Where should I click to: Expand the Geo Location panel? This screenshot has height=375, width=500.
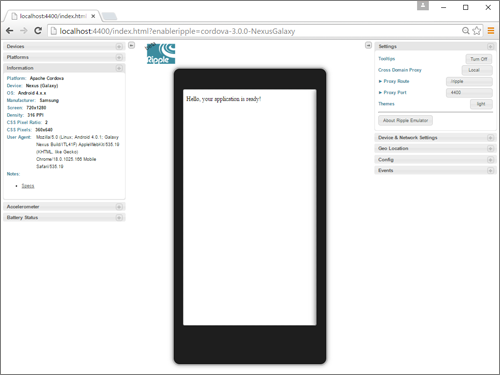435,148
